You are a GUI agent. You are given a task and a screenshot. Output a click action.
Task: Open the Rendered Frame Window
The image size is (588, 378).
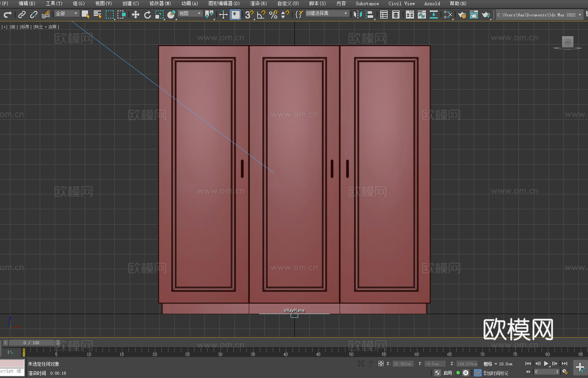point(474,14)
